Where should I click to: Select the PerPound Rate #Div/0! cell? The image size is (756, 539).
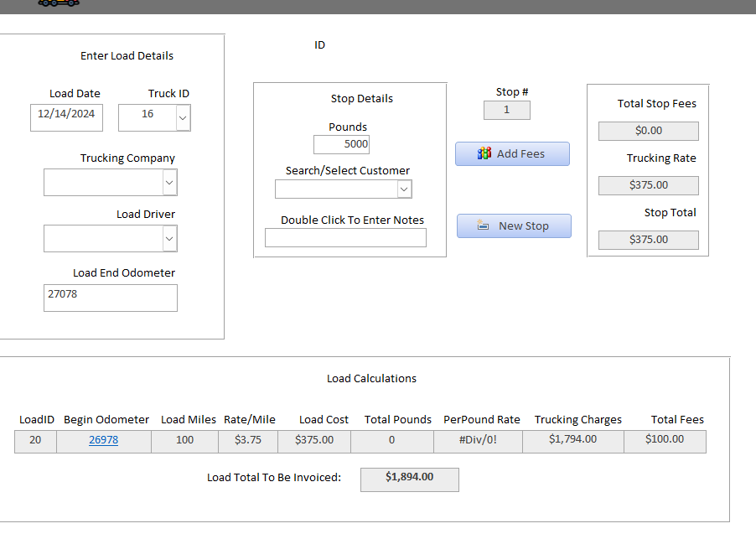point(478,441)
